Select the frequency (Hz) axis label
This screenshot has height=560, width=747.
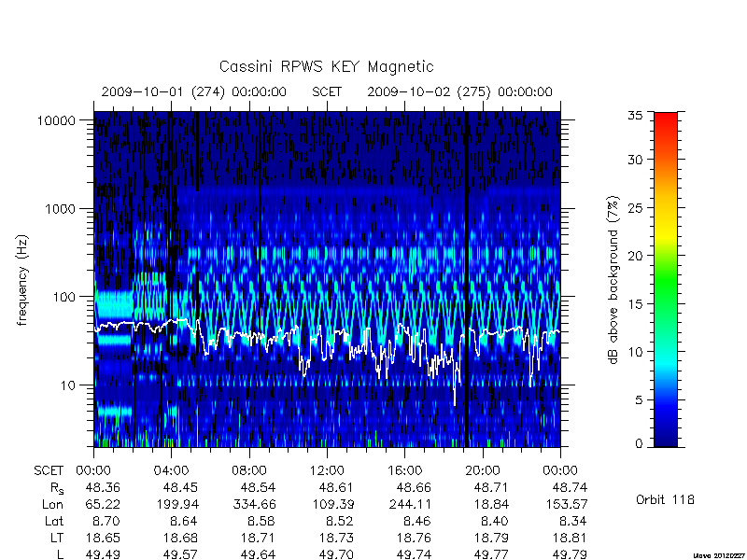[x=21, y=280]
